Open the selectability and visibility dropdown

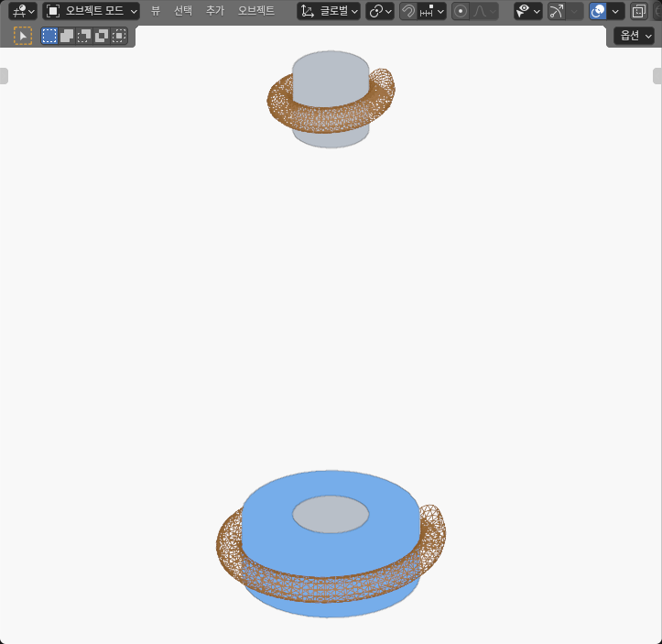(x=527, y=11)
